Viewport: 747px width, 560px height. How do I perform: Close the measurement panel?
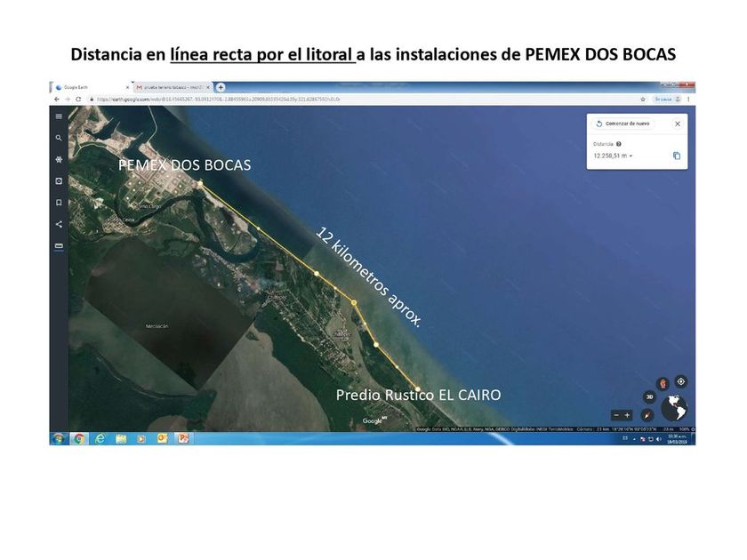point(678,124)
